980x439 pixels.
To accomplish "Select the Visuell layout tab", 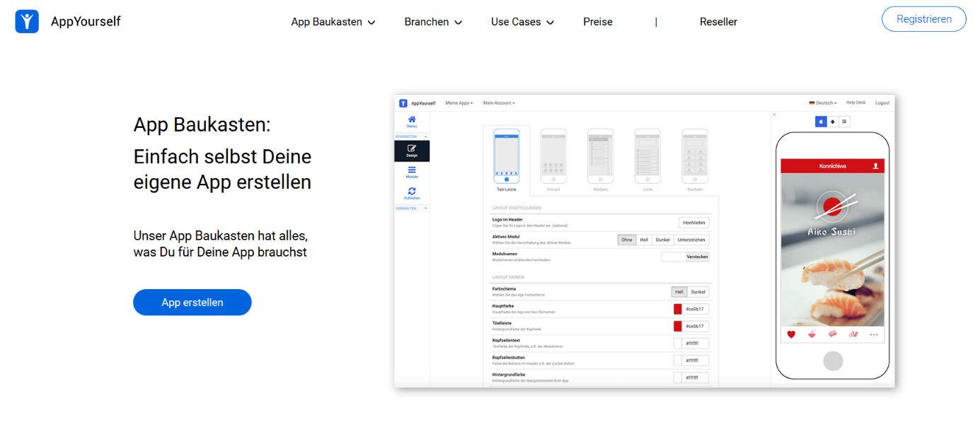I will 553,161.
